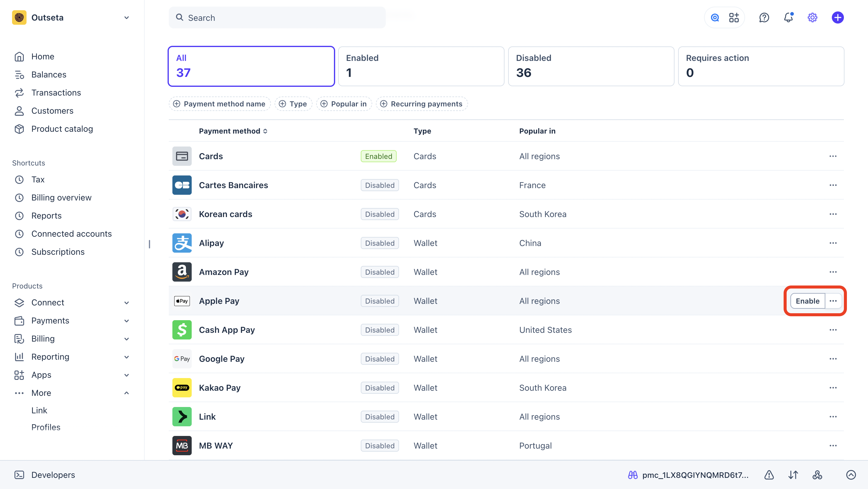
Task: Open the more options menu for Alipay
Action: (833, 243)
